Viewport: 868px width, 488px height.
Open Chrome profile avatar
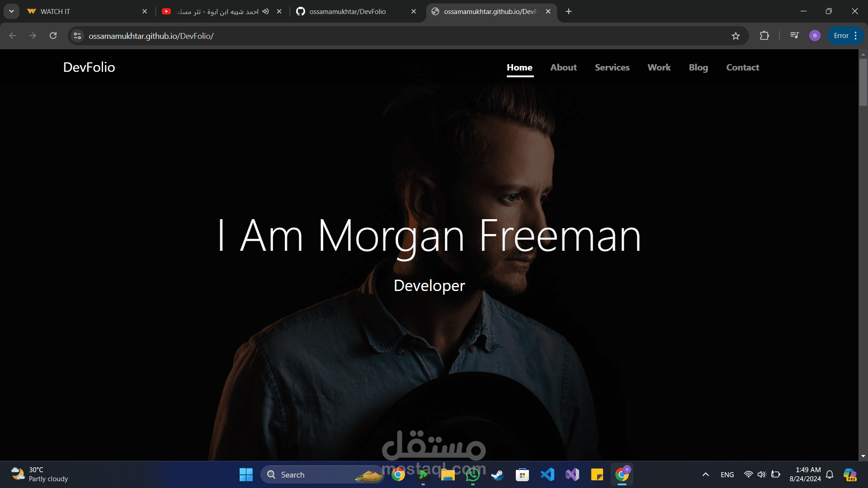click(815, 36)
